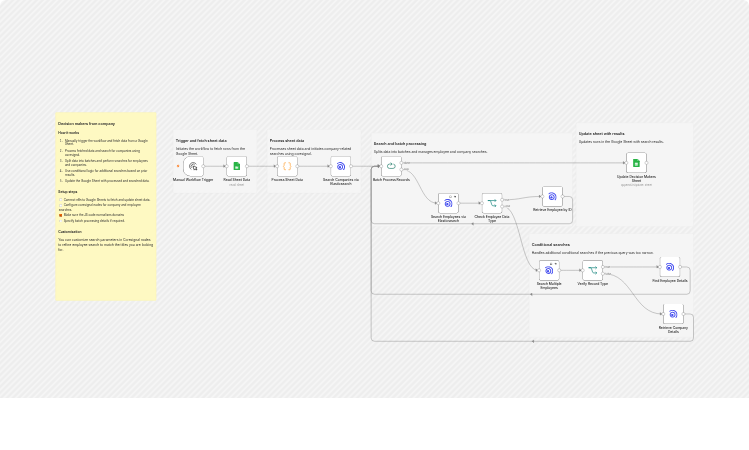749x450 pixels.
Task: Open the Verify Record Type switch node
Action: (x=592, y=270)
